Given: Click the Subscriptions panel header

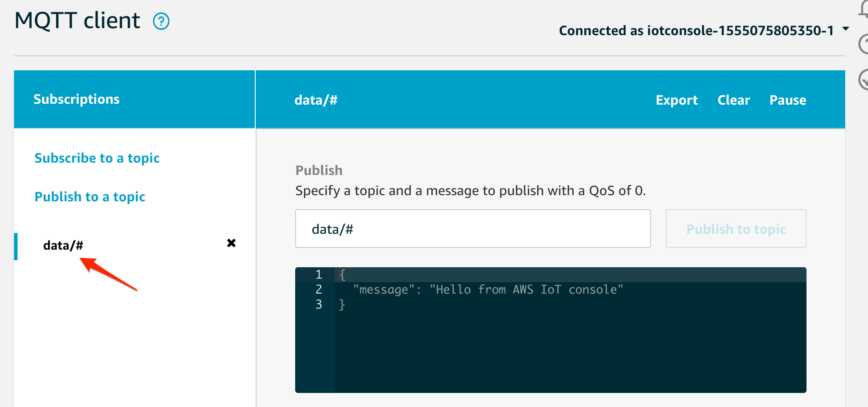Looking at the screenshot, I should point(76,99).
